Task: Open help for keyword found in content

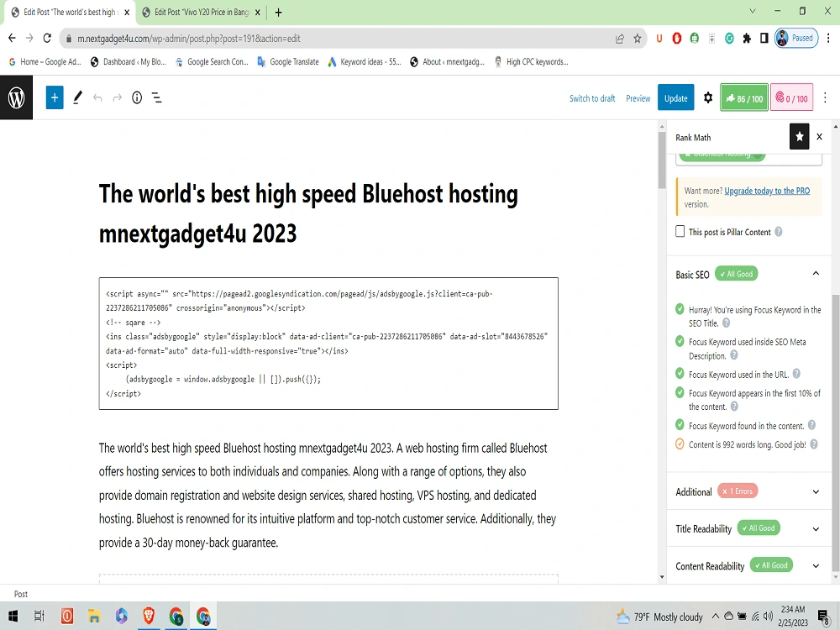Action: (811, 425)
